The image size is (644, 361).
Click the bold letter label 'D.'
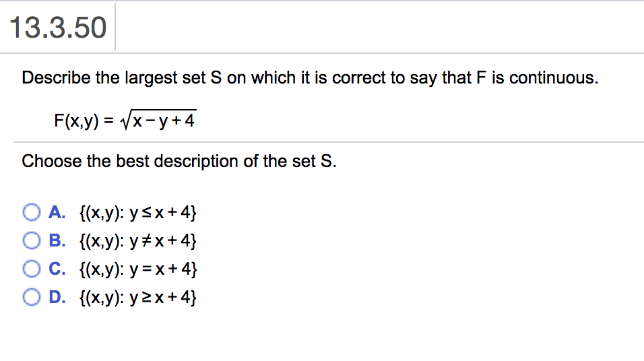pyautogui.click(x=57, y=296)
